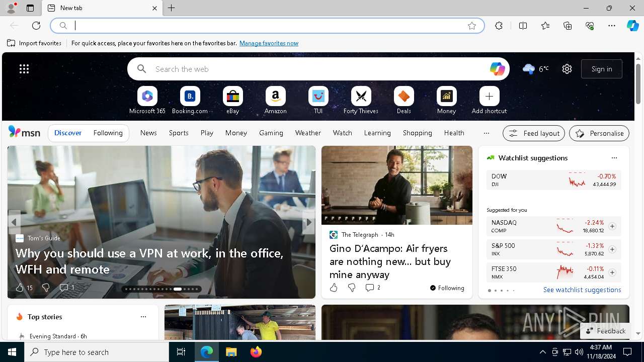Expand more MSN navigation categories

pyautogui.click(x=486, y=133)
